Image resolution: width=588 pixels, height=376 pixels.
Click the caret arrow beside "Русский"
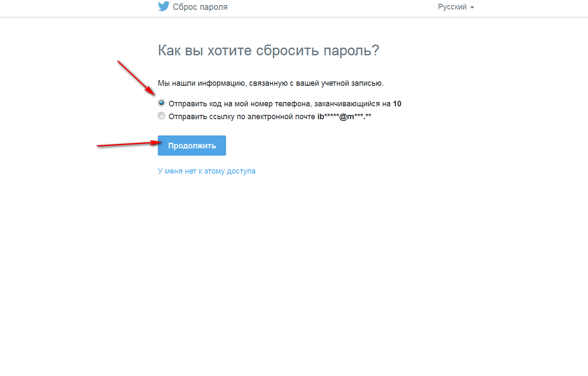(472, 8)
